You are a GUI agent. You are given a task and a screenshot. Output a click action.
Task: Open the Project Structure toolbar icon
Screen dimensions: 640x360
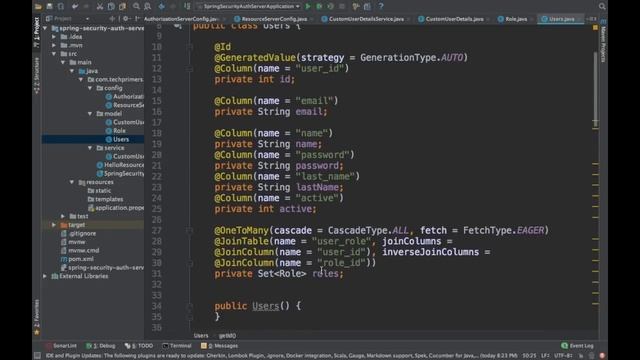click(x=367, y=6)
